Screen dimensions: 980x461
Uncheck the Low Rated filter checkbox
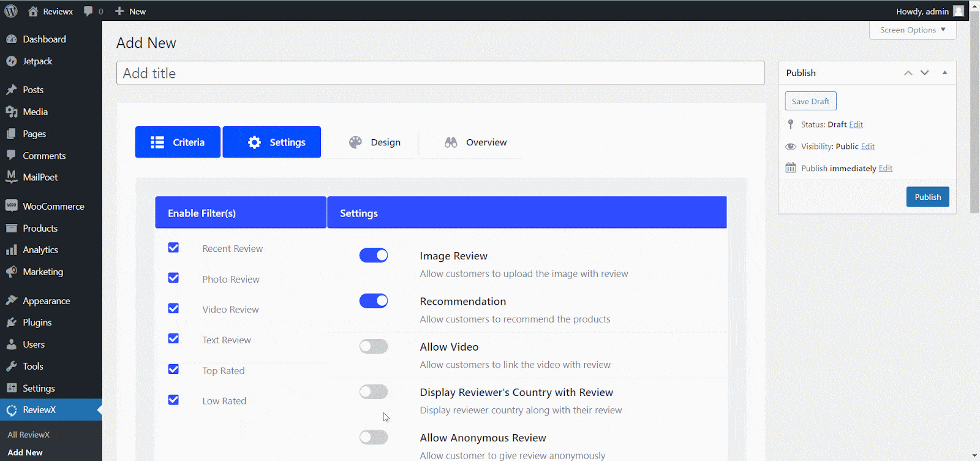(x=173, y=400)
